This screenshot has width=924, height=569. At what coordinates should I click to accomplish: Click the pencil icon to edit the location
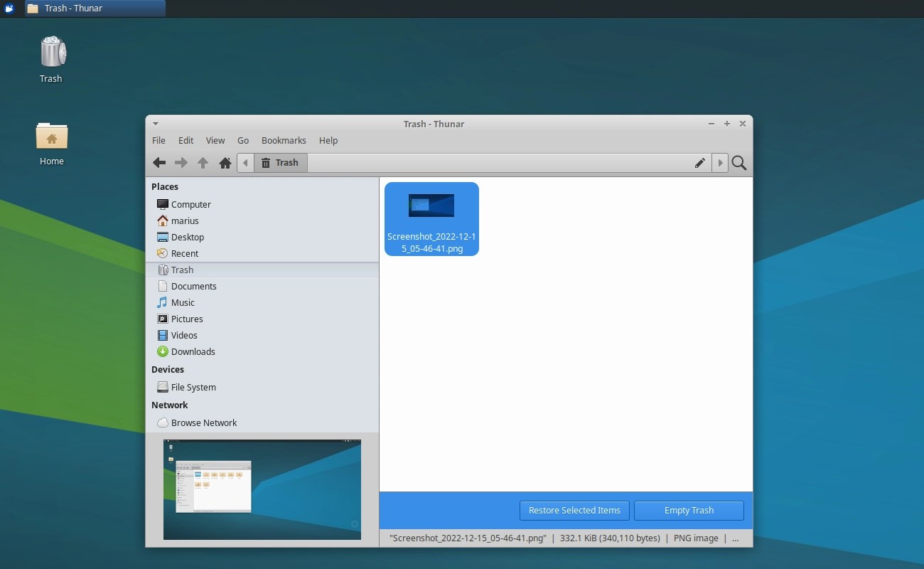point(700,163)
